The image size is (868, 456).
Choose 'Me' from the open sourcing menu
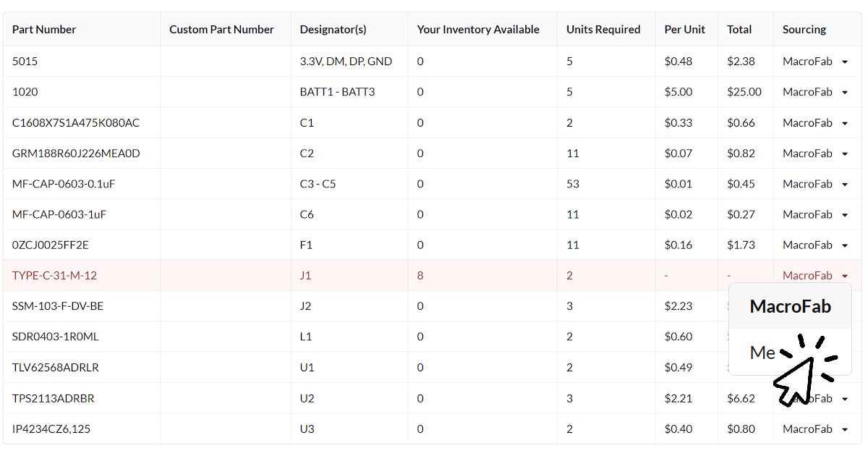[x=763, y=352]
